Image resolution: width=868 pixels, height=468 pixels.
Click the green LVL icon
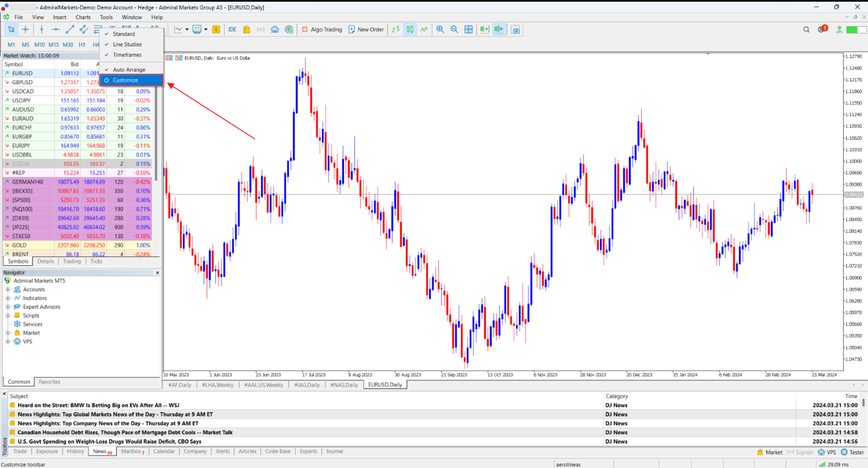[x=839, y=29]
